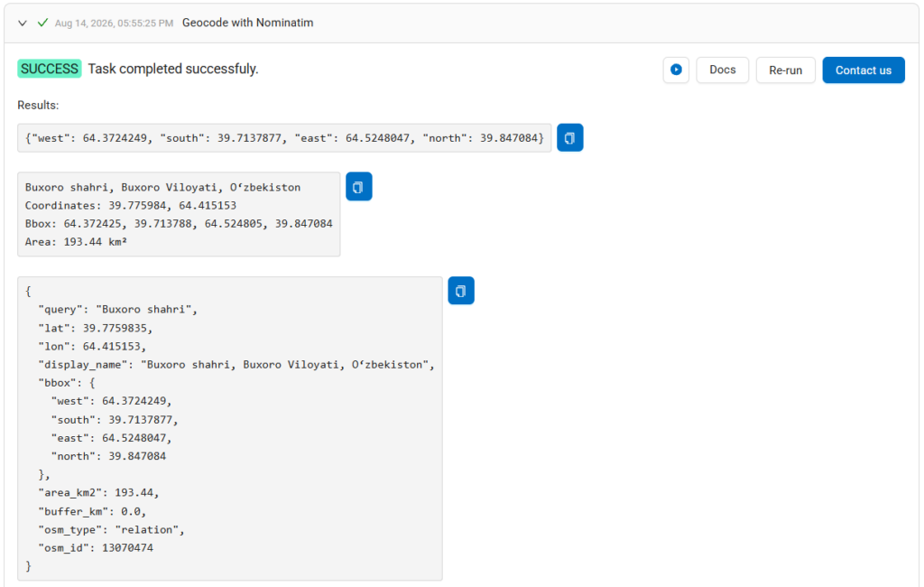Copy the Buxoro shahri summary text

(x=359, y=186)
